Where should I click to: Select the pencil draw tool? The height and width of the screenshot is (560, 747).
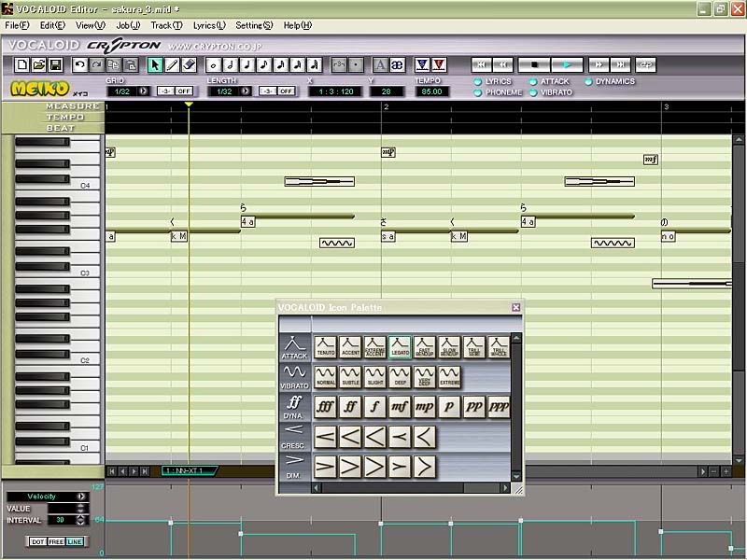pos(172,64)
